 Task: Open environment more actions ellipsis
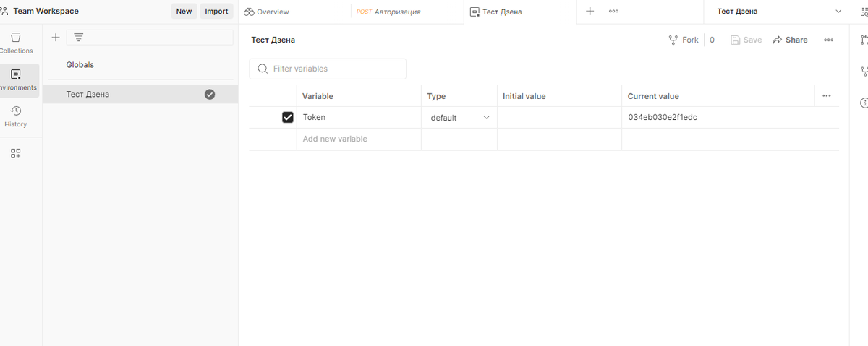pyautogui.click(x=828, y=40)
